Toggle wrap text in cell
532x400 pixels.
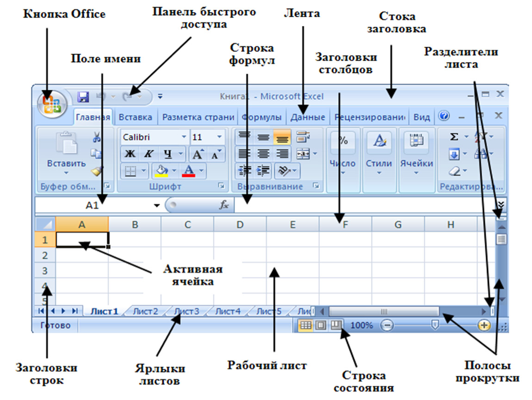pos(303,137)
